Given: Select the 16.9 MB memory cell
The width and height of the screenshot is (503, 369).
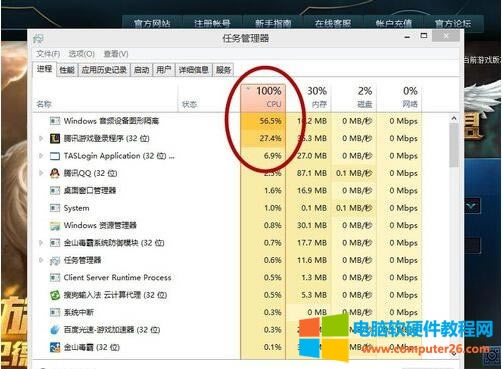Looking at the screenshot, I should [308, 190].
